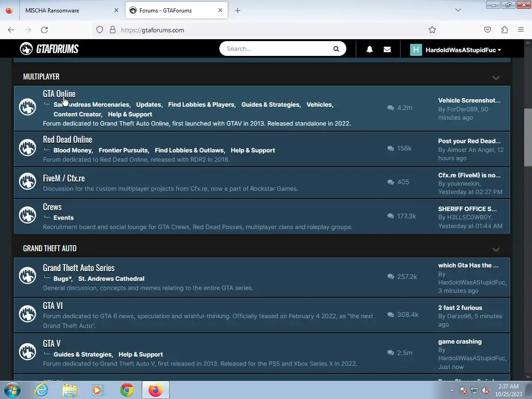Bookmark this page with the star icon
The height and width of the screenshot is (399, 532).
coord(432,30)
